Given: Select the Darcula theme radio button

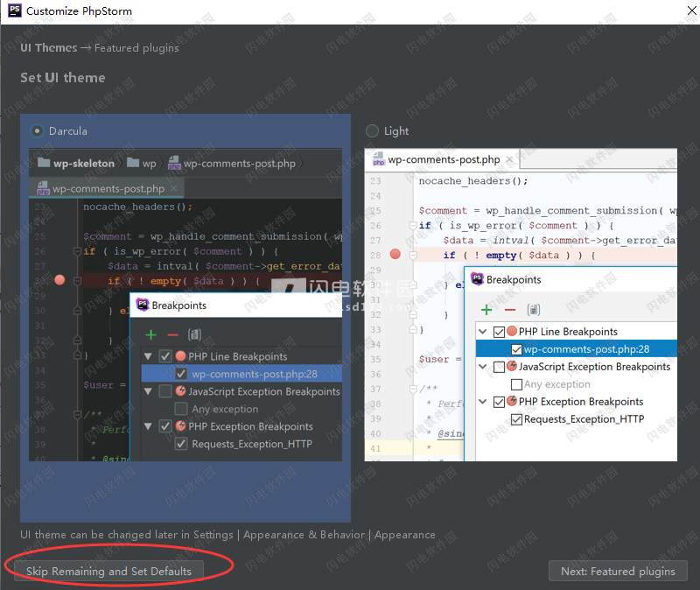Looking at the screenshot, I should pos(37,130).
